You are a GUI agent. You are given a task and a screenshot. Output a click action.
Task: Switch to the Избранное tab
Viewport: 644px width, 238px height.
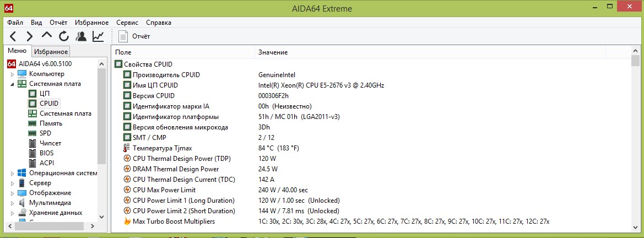[51, 52]
